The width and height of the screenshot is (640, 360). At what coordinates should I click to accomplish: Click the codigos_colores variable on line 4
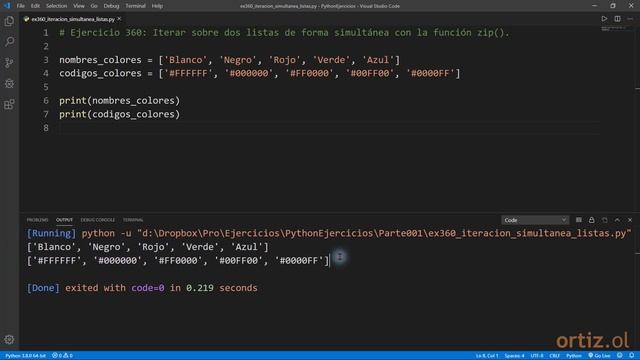[x=100, y=73]
